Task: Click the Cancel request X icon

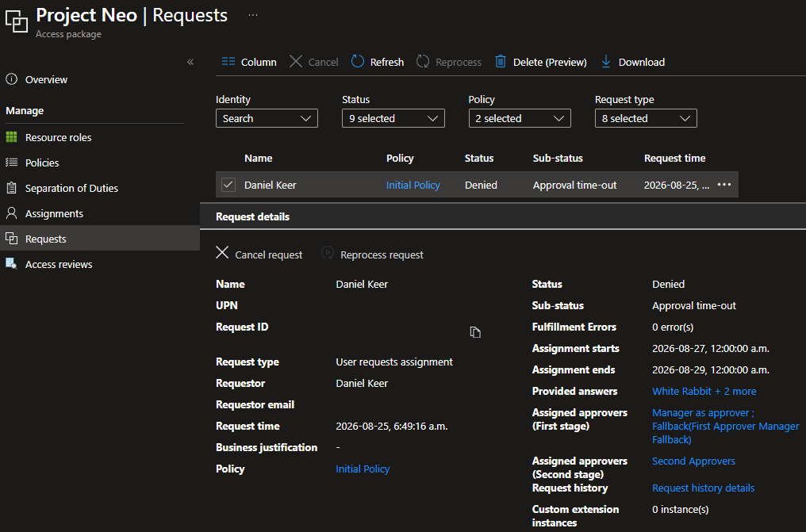Action: pos(222,253)
